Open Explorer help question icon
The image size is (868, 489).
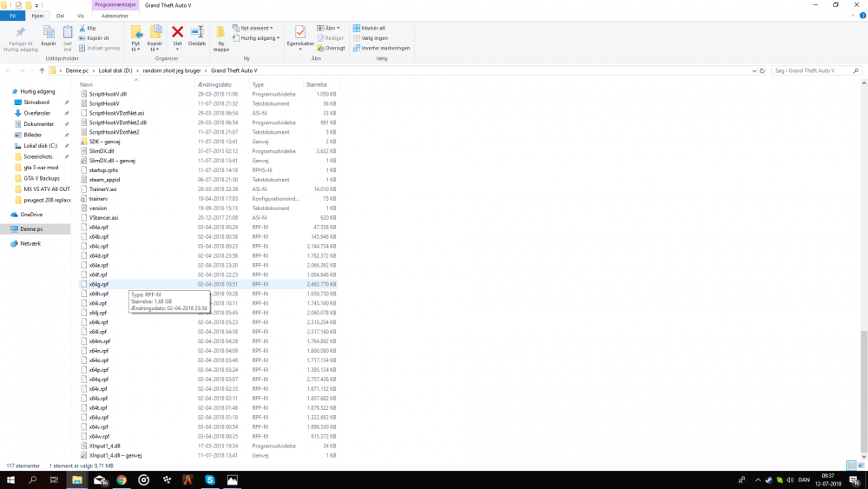863,16
